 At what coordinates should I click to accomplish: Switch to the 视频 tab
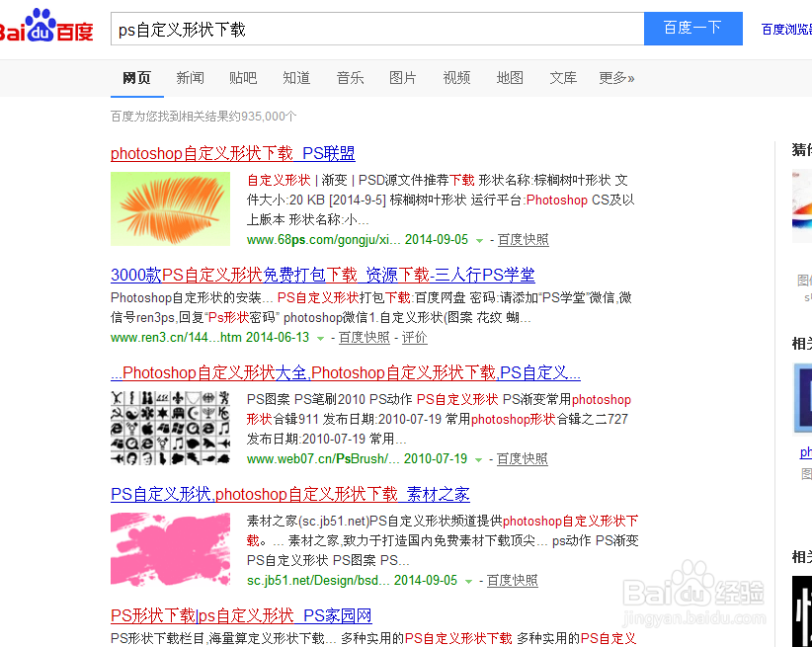(456, 77)
